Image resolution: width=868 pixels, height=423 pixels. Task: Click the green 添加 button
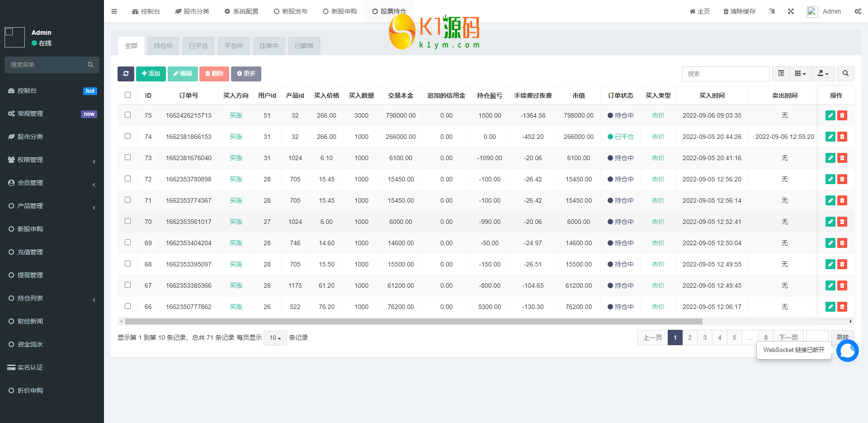151,74
